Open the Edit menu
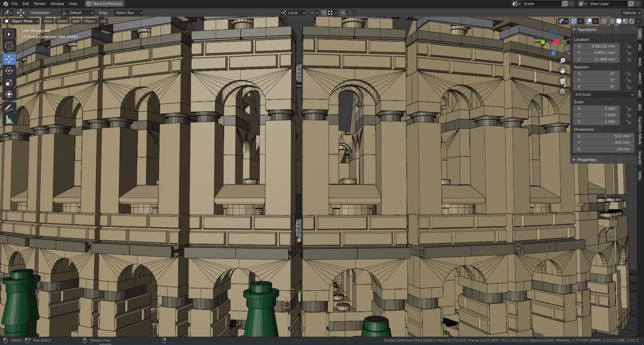 click(x=26, y=4)
